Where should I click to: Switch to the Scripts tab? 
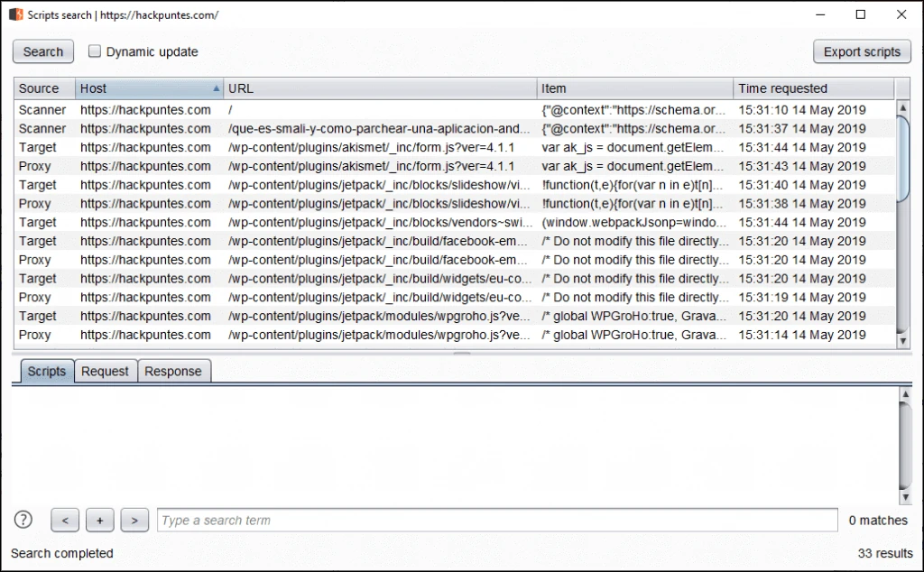click(x=47, y=371)
